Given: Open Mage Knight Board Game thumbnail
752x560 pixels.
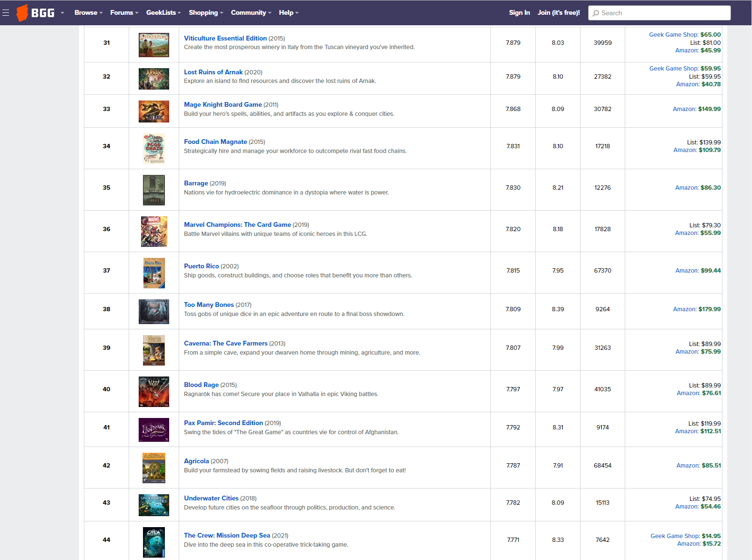Looking at the screenshot, I should pyautogui.click(x=154, y=112).
